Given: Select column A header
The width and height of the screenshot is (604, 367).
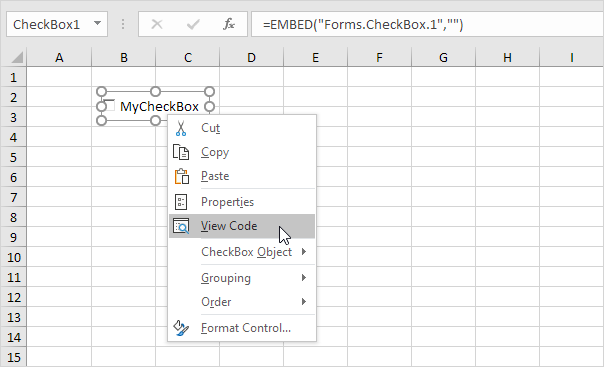Looking at the screenshot, I should click(59, 58).
